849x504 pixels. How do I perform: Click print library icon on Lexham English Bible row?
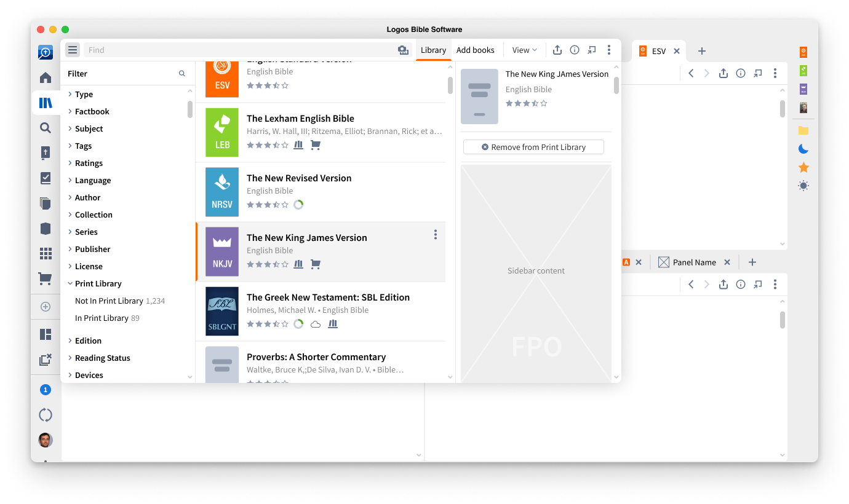click(x=298, y=145)
